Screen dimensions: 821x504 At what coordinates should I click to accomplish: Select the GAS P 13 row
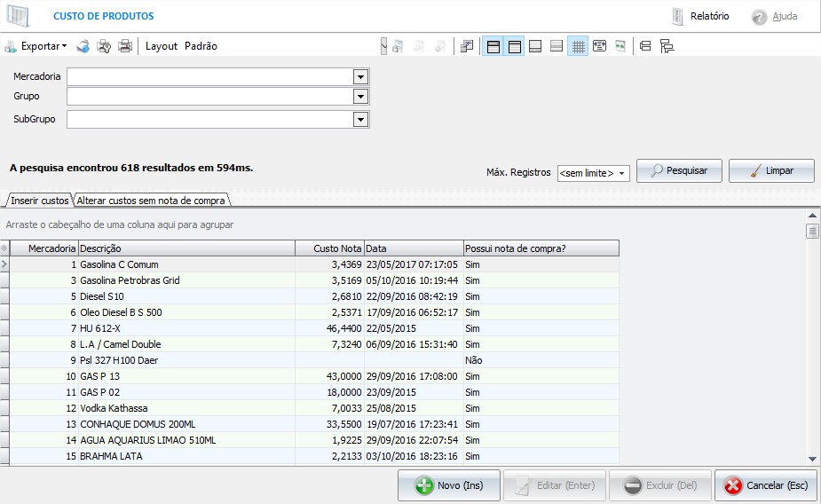pyautogui.click(x=314, y=376)
